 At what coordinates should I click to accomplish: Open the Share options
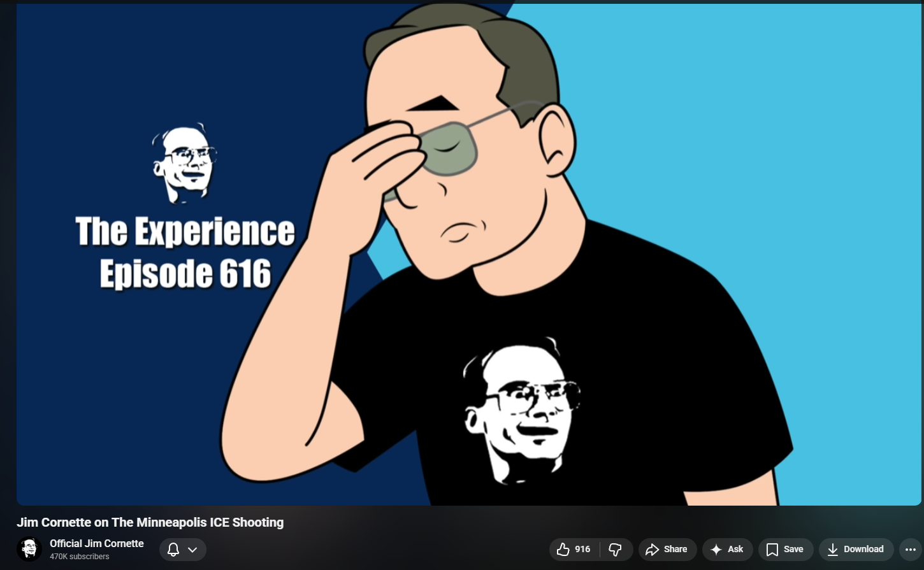pos(667,550)
